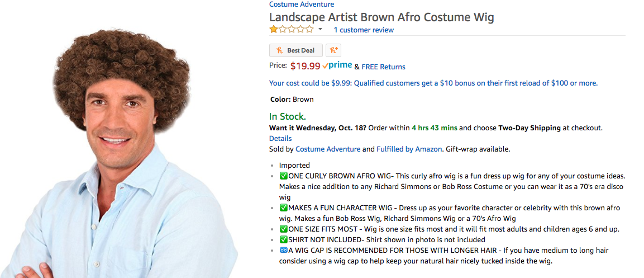Click the Honey plus droplist icon

333,50
